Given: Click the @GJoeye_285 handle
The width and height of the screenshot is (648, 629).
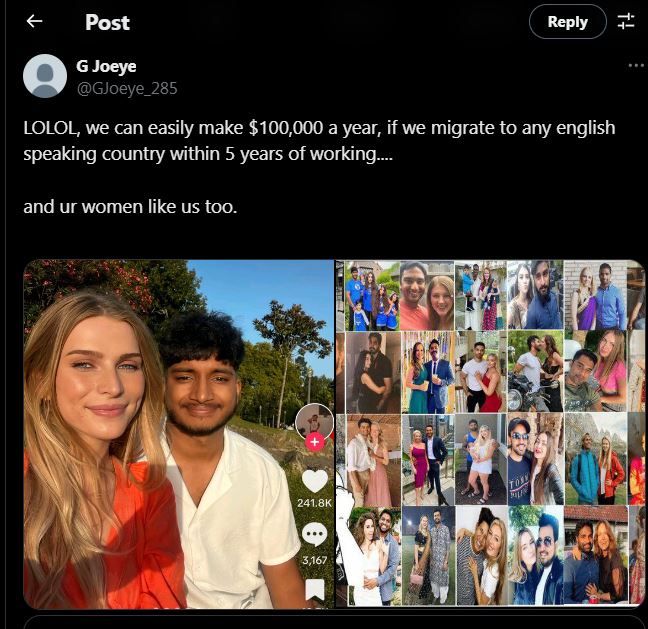Looking at the screenshot, I should point(127,88).
